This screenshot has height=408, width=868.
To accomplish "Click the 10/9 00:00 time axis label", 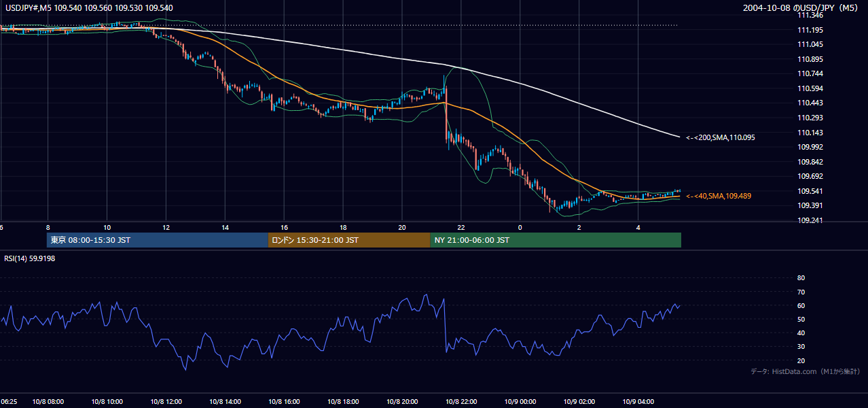I will tap(520, 402).
